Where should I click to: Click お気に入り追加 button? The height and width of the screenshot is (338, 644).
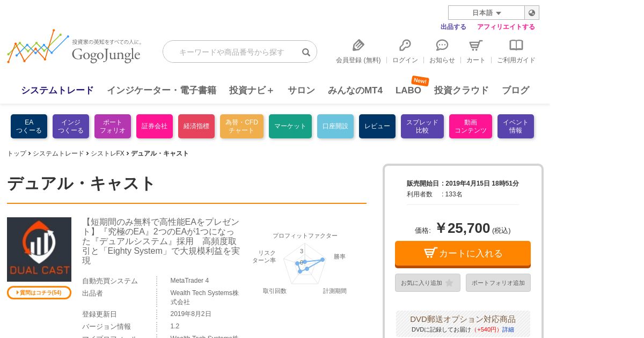click(x=428, y=283)
